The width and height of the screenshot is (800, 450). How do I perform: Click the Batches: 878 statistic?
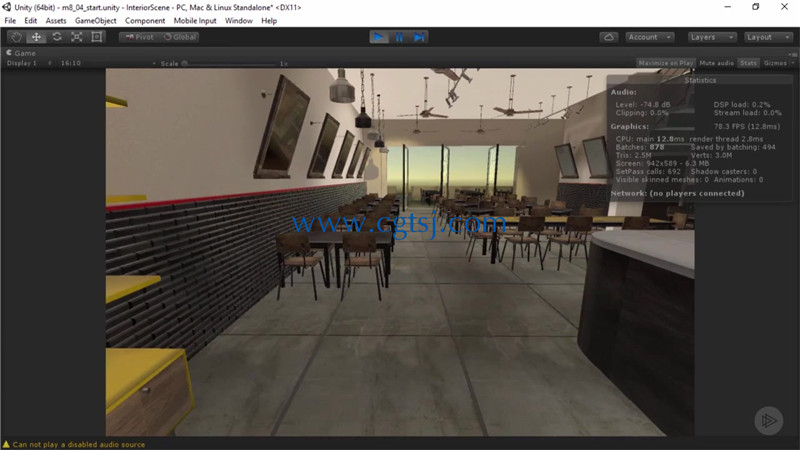(640, 147)
